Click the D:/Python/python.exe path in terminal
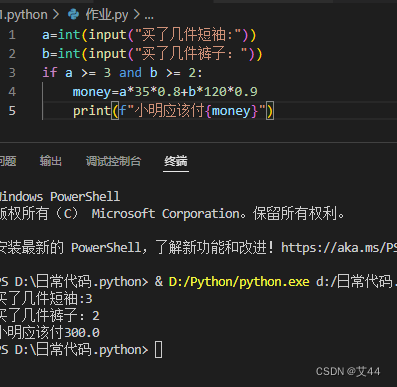This screenshot has width=397, height=387. pos(239,282)
